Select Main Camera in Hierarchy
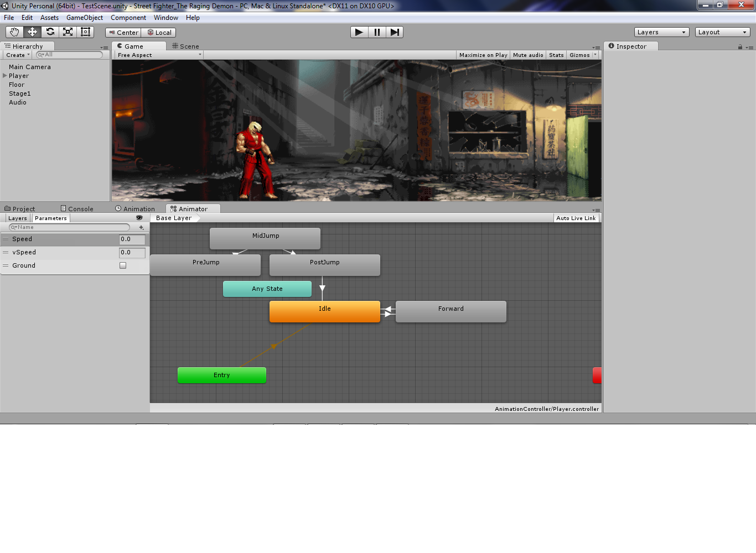 [30, 67]
